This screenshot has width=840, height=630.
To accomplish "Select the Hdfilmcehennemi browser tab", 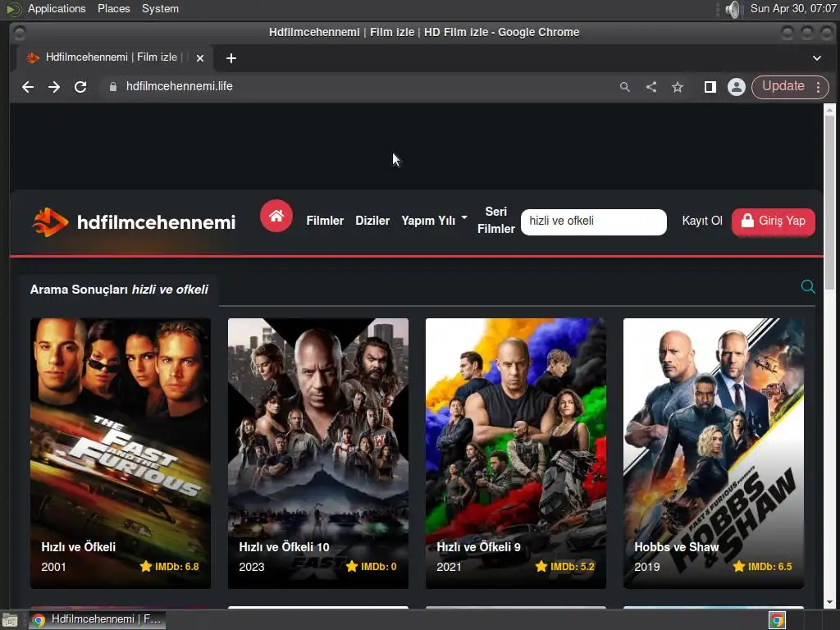I will coord(115,58).
